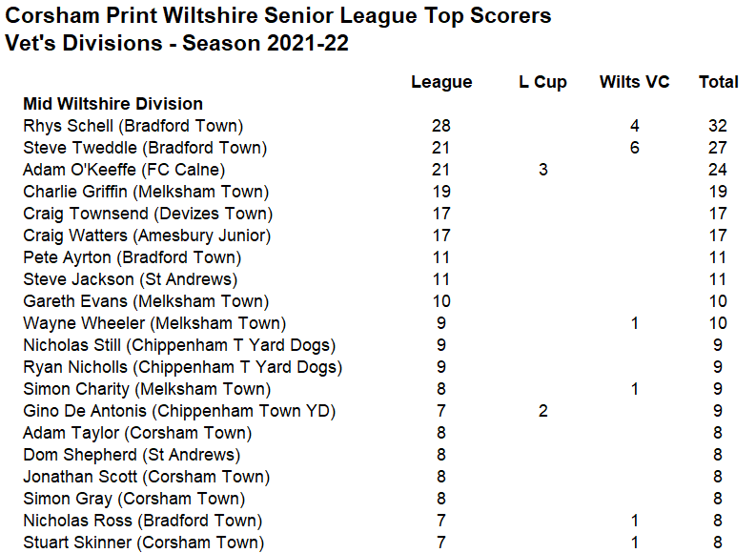
Task: Click Adam O'Keeffe (FC Calne) entry
Action: tap(124, 170)
